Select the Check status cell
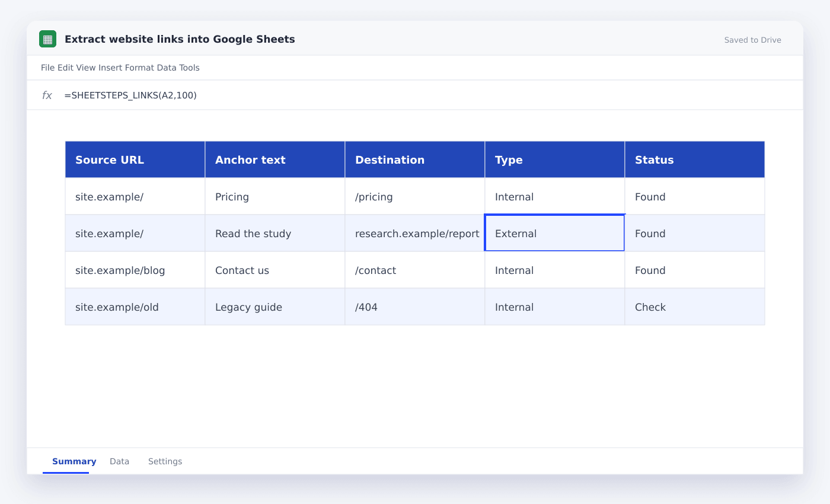The image size is (830, 504). coord(695,307)
